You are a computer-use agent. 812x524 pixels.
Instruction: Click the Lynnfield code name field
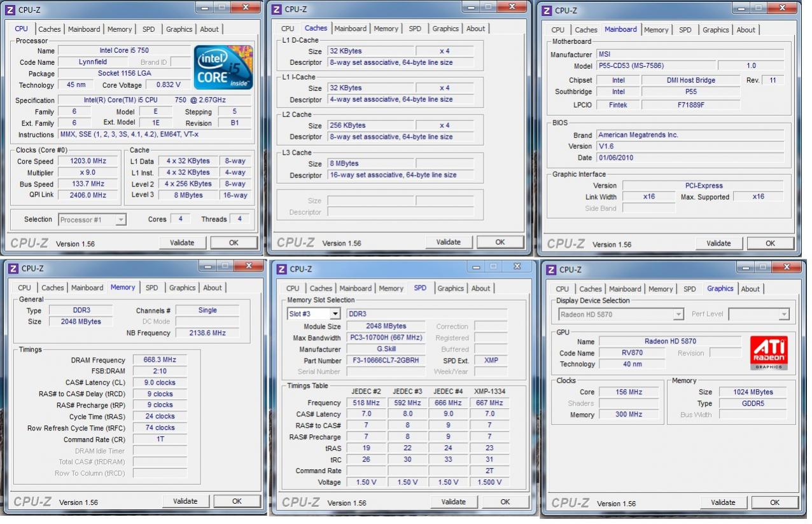(x=93, y=62)
